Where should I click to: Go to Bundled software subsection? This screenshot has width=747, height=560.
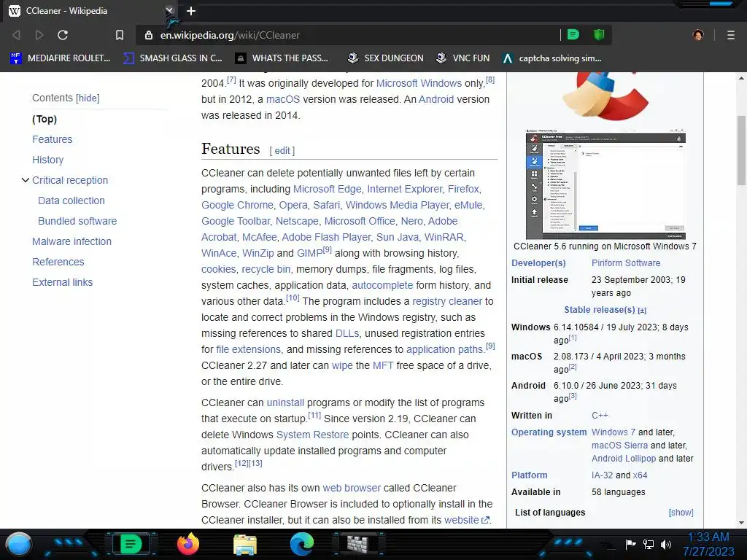[x=77, y=222]
